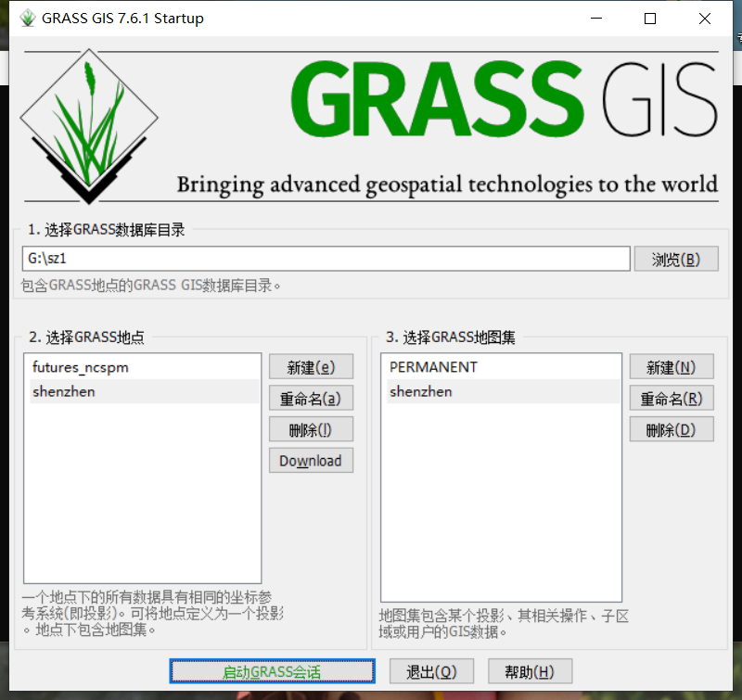The height and width of the screenshot is (700, 742).
Task: Click 新建(e) to create a new location
Action: click(311, 366)
